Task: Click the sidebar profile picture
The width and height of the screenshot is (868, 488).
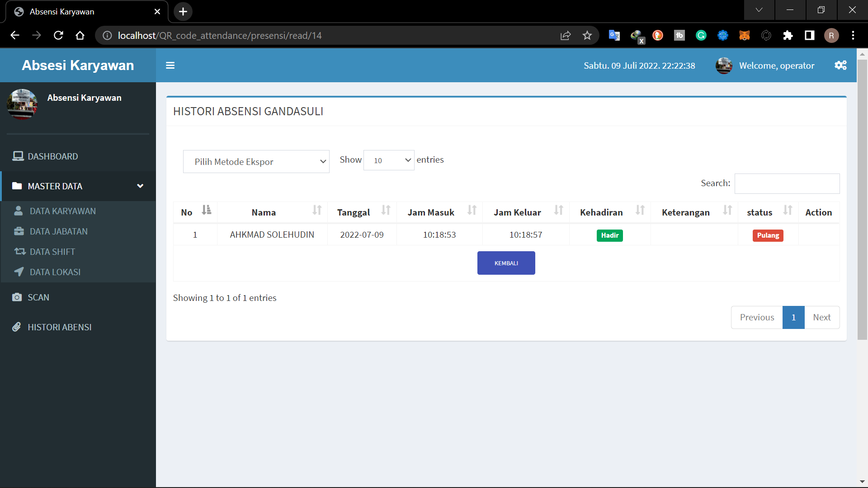Action: 22,104
